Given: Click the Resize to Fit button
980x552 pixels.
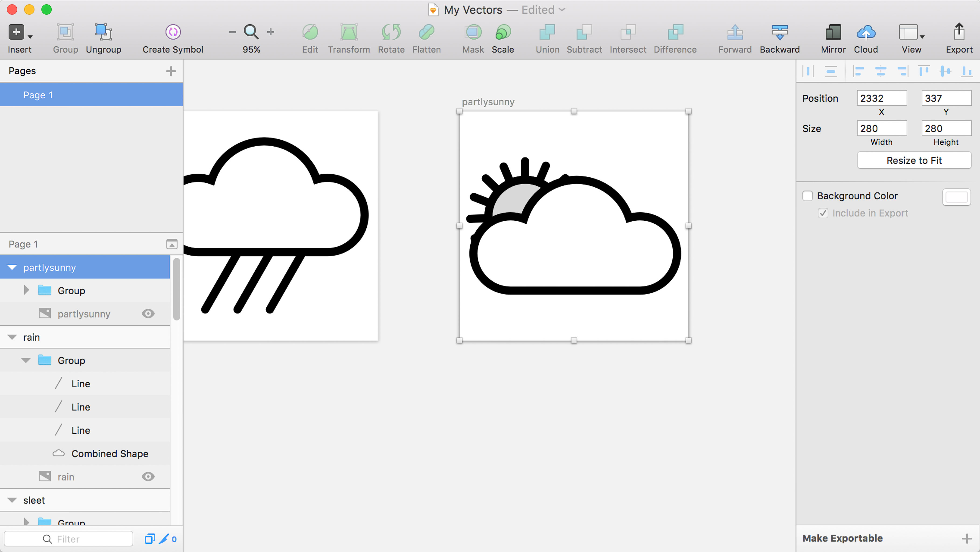Looking at the screenshot, I should tap(914, 160).
